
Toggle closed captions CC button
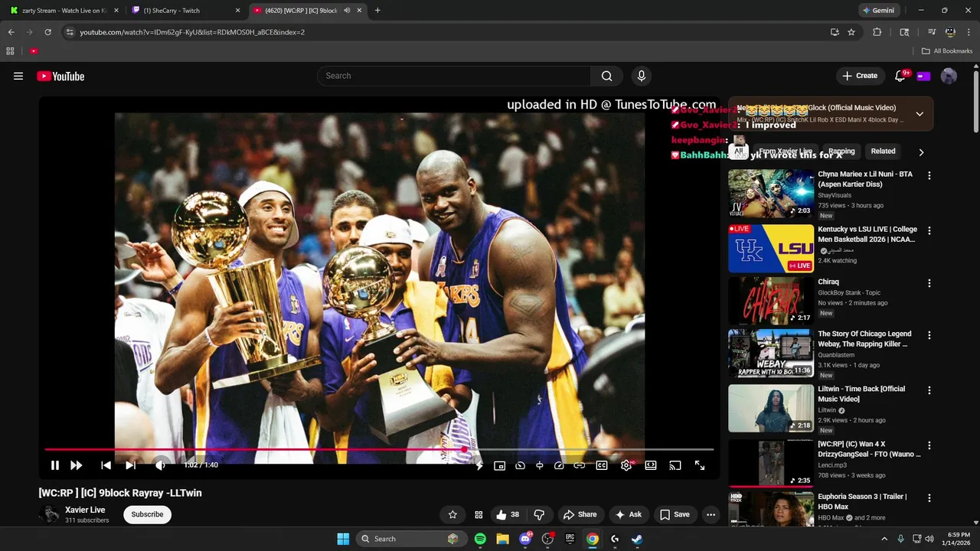[x=602, y=465]
